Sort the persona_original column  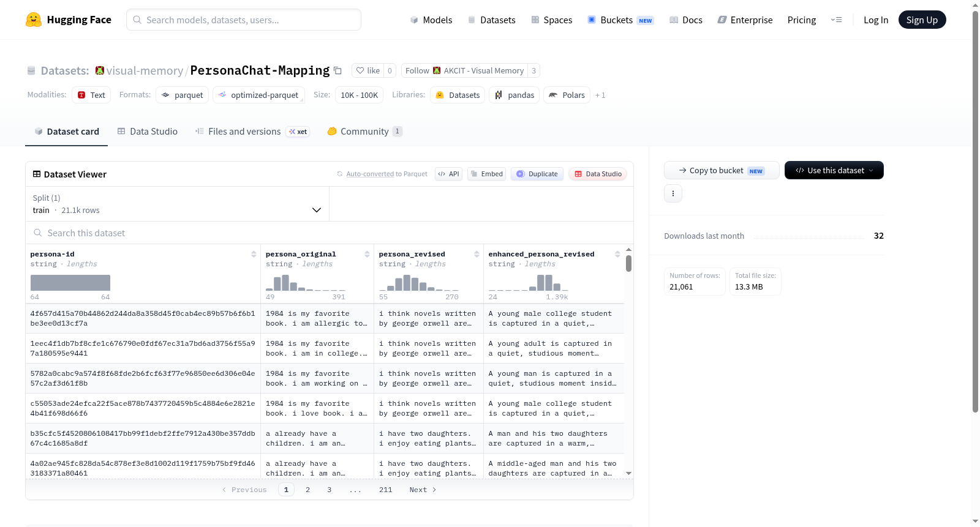coord(367,254)
